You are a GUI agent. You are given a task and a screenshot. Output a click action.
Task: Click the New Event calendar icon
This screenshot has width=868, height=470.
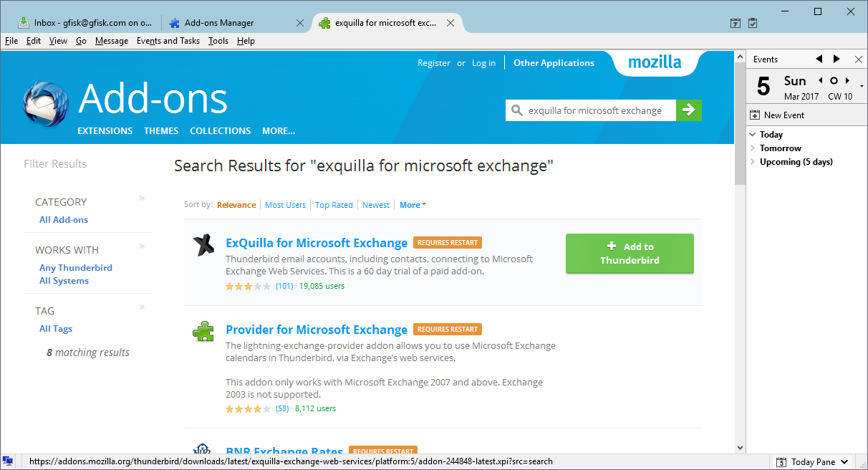[x=755, y=115]
